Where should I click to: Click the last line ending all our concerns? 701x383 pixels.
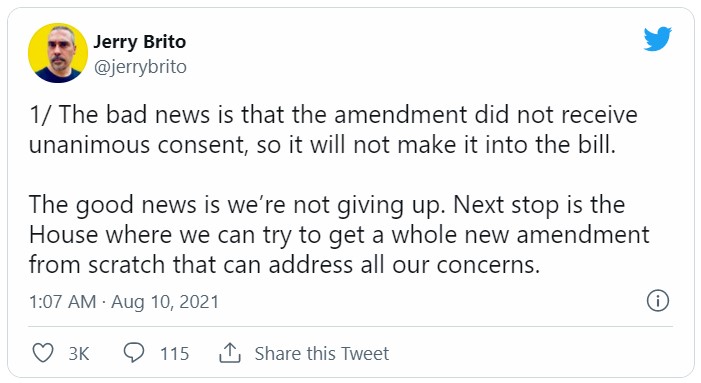pos(284,265)
